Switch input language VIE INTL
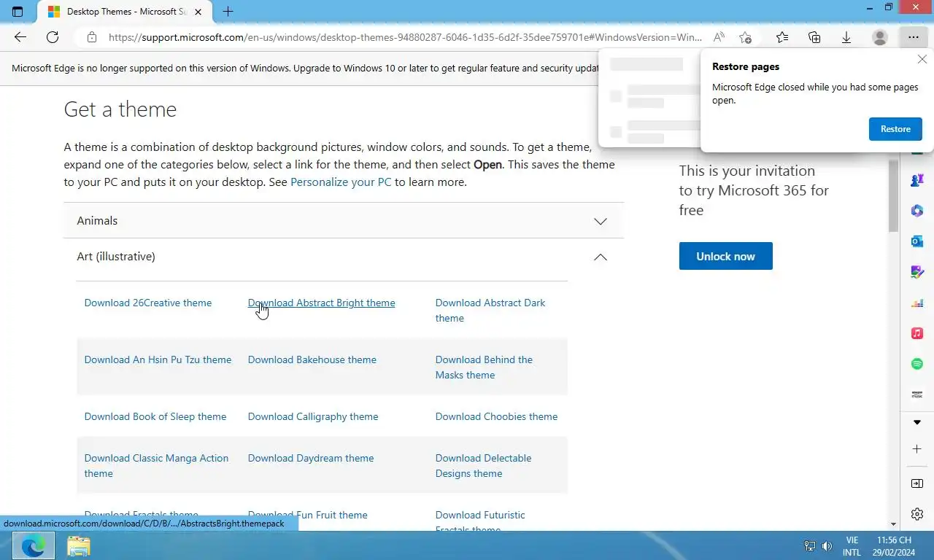The image size is (934, 560). [852, 545]
